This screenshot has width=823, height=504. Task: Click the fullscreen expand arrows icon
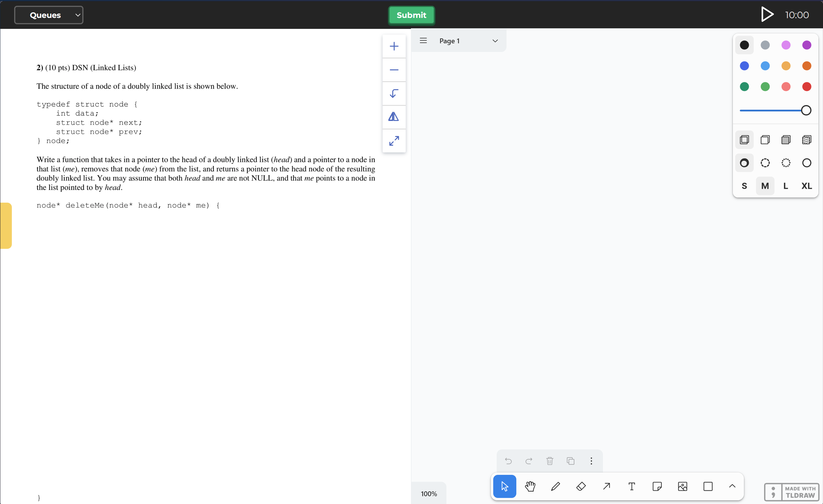coord(394,141)
